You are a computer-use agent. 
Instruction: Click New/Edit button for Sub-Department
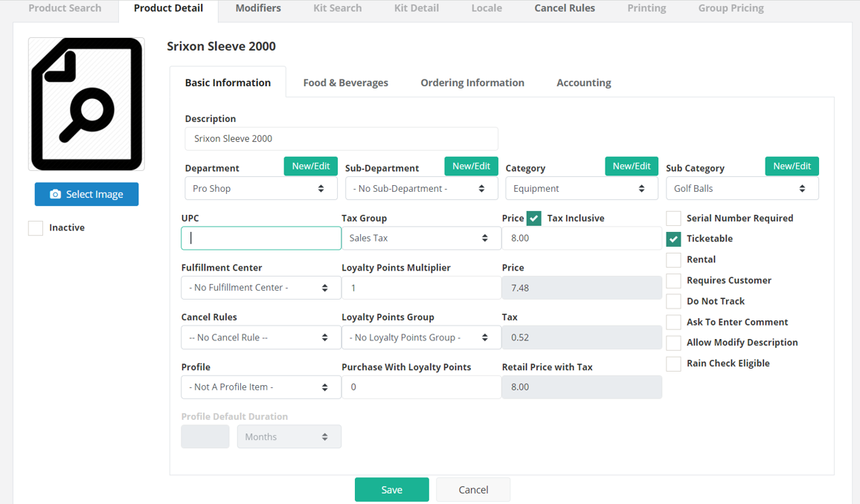[471, 166]
